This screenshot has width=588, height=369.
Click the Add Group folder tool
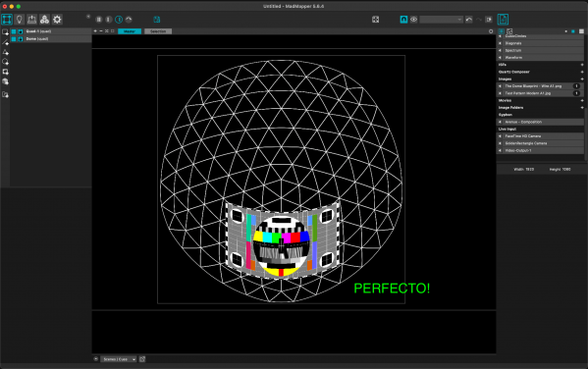tap(5, 94)
